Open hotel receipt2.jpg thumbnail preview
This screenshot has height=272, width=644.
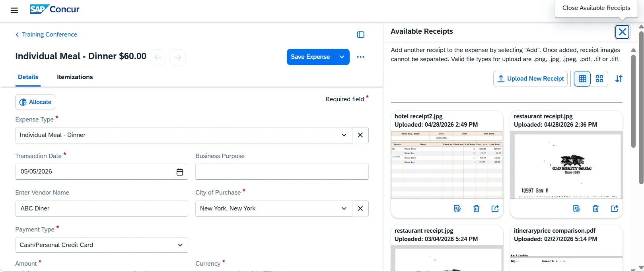[447, 165]
